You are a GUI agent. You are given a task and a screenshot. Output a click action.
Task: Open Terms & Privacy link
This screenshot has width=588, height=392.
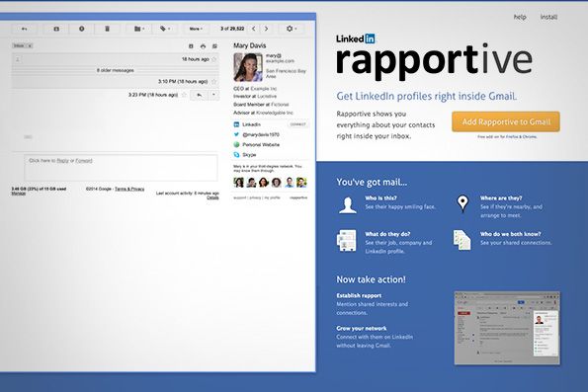129,189
